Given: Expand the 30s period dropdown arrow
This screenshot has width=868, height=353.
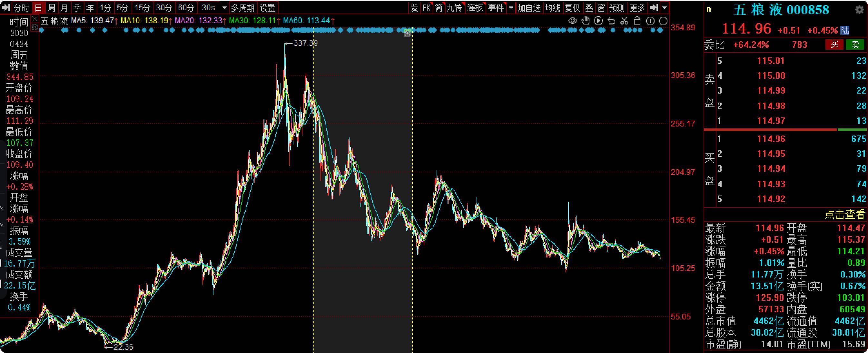Looking at the screenshot, I should [224, 7].
